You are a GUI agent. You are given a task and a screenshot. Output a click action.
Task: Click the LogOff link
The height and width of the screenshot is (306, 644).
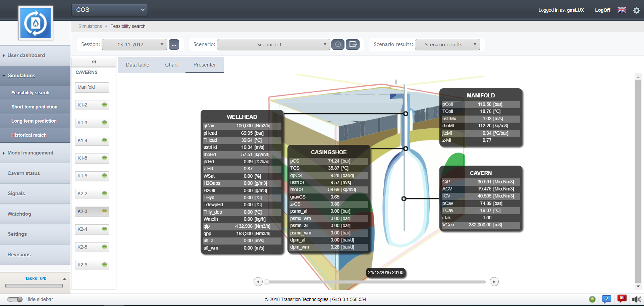click(602, 10)
